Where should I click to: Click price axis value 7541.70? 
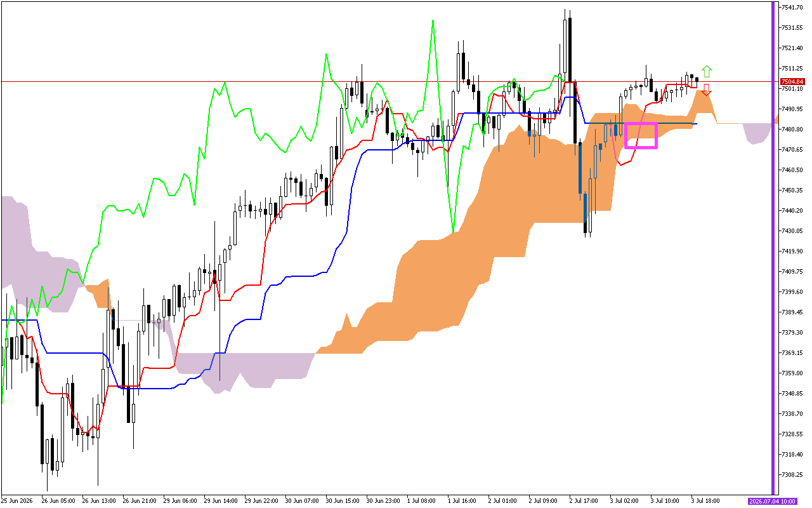pyautogui.click(x=793, y=8)
